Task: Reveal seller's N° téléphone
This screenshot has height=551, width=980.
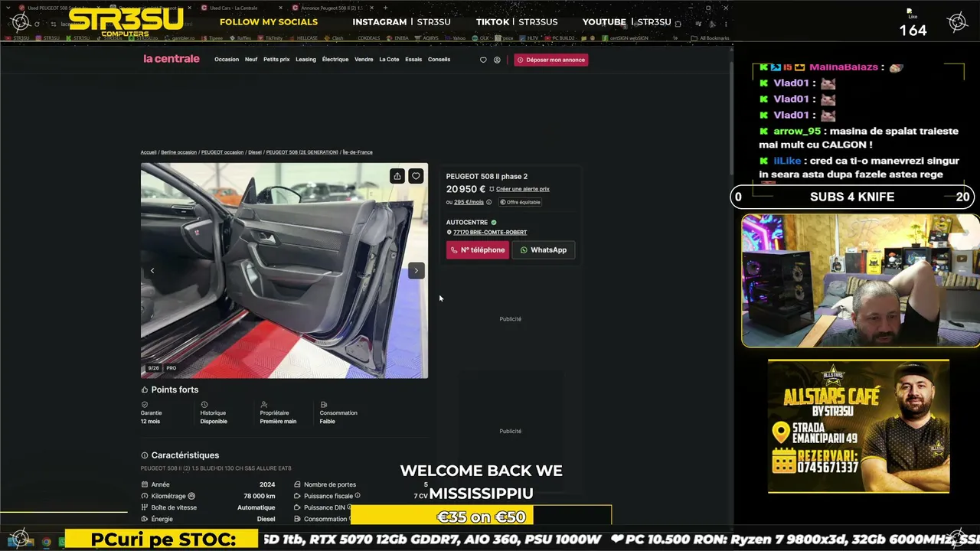Action: tap(478, 250)
